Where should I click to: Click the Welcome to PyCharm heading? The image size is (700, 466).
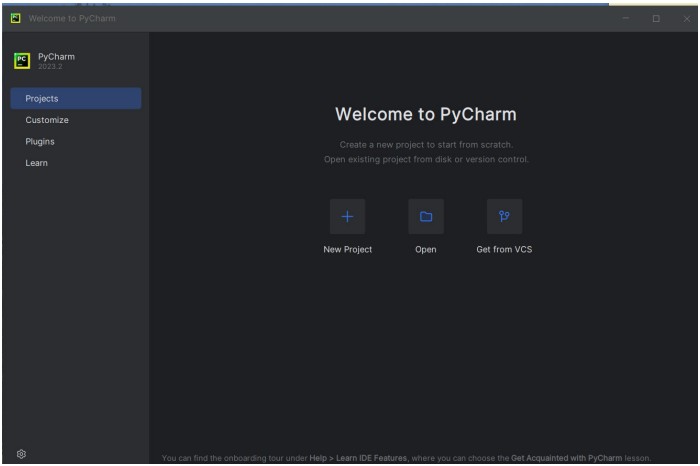[x=426, y=114]
